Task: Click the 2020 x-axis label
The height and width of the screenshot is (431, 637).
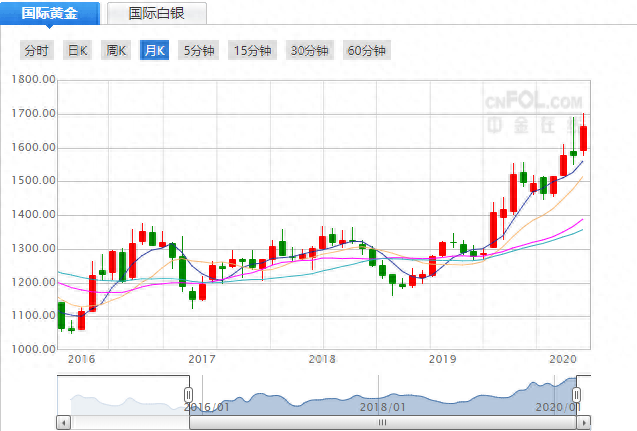Action: (563, 359)
